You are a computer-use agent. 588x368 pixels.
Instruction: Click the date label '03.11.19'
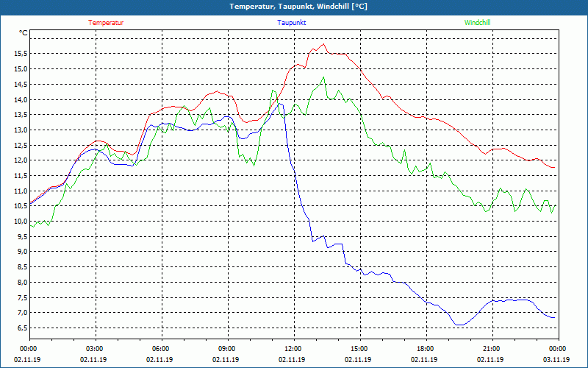pos(557,359)
